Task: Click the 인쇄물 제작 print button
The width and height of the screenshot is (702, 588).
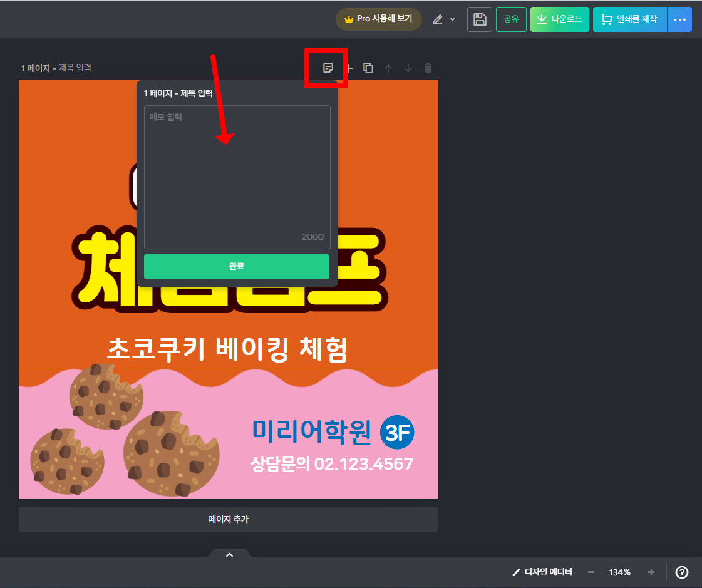Action: 629,19
